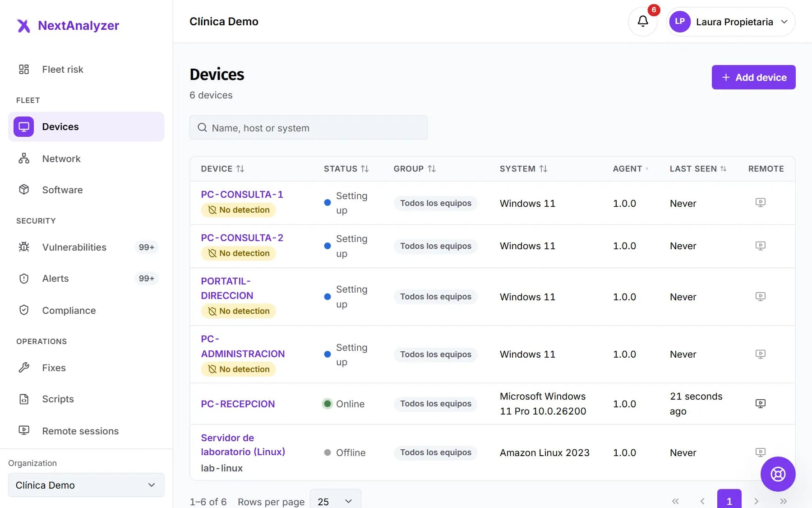The height and width of the screenshot is (508, 812).
Task: Open Fixes in Operations
Action: (86, 368)
